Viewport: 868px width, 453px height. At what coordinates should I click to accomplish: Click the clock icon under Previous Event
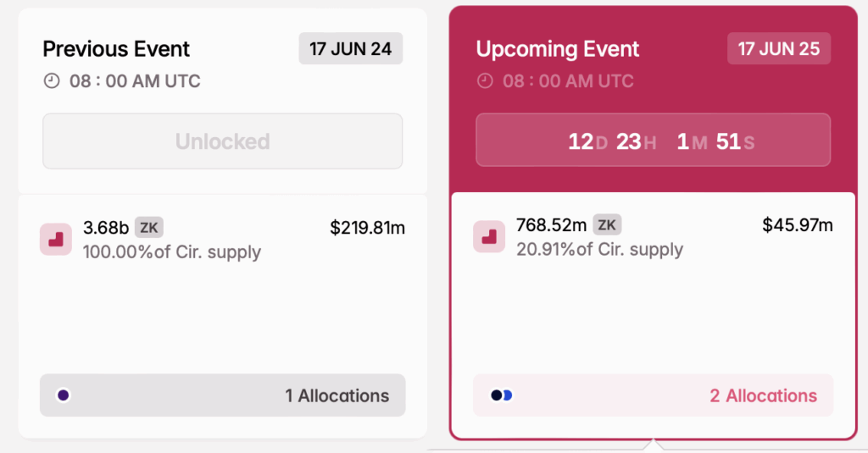pyautogui.click(x=51, y=81)
